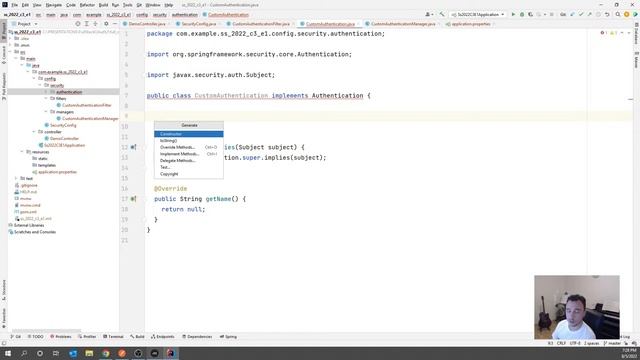
Task: Collapse the security folder in tree
Action: pos(40,85)
